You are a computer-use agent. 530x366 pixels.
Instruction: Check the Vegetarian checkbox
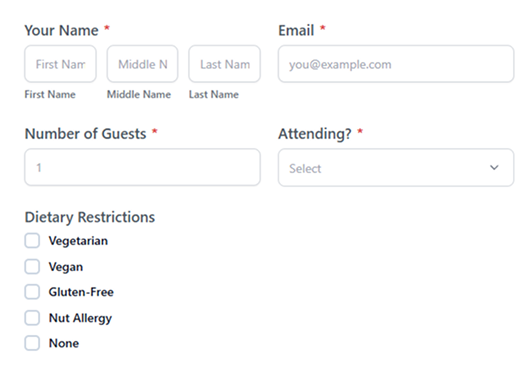(32, 241)
